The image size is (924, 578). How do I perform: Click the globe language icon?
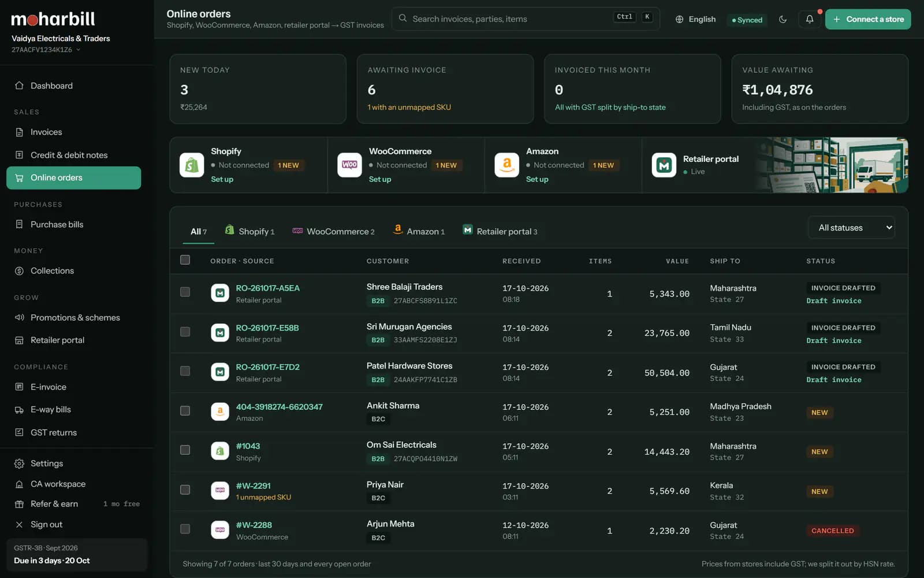(679, 19)
